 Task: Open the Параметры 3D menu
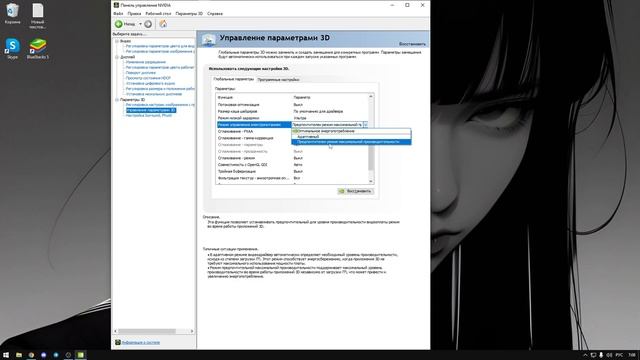189,13
